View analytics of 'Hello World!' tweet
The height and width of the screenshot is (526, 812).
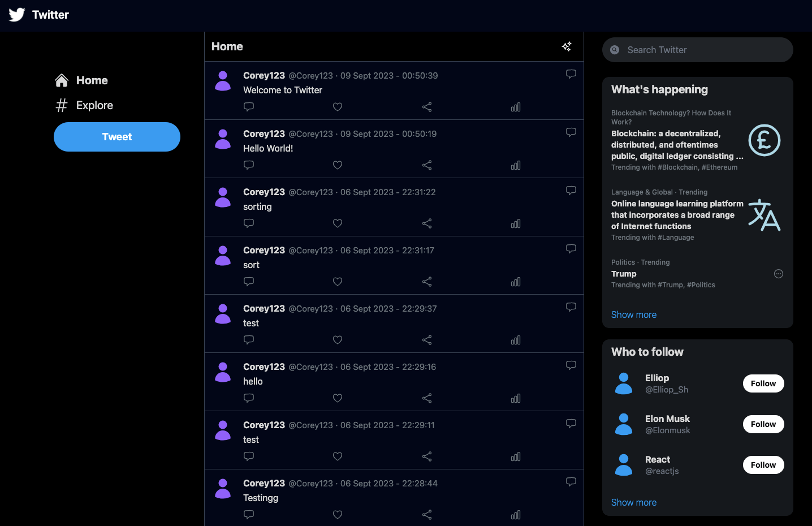[516, 165]
